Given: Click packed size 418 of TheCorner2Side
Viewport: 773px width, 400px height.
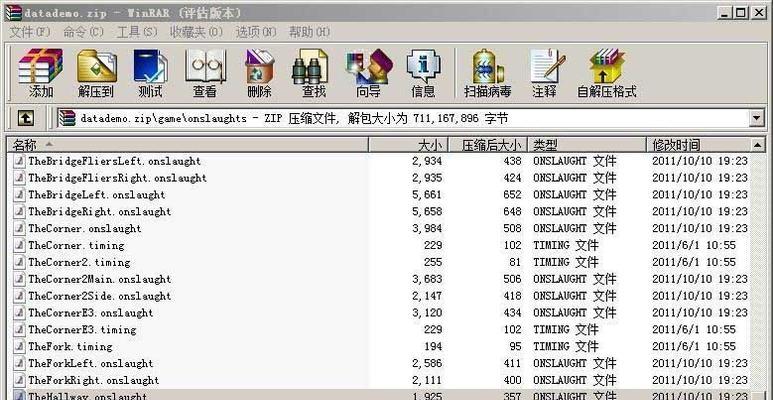Looking at the screenshot, I should point(512,296).
